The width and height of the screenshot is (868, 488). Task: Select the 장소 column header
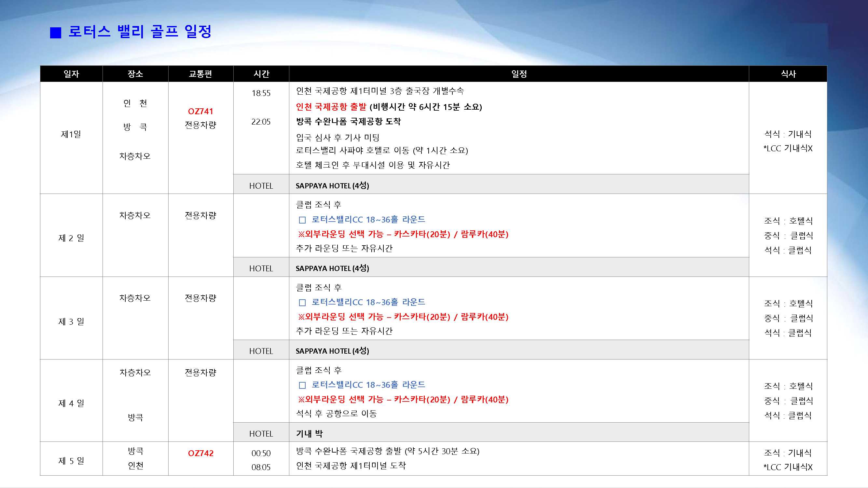[135, 74]
